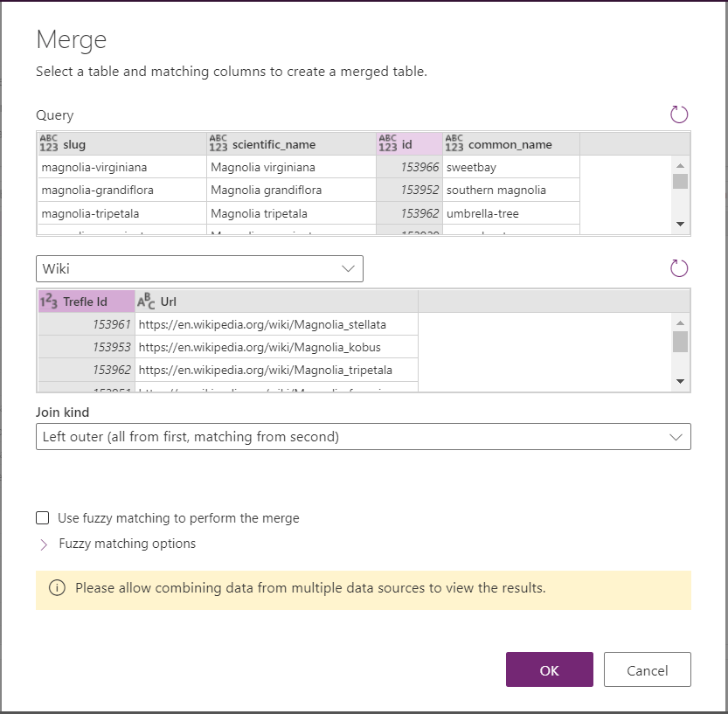Viewport: 728px width, 714px height.
Task: Expand Fuzzy matching options section
Action: click(44, 544)
